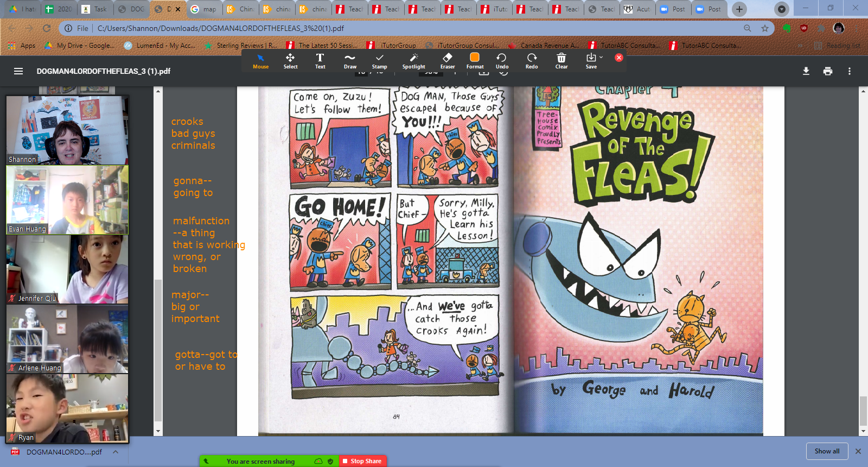Save the annotations
The height and width of the screenshot is (467, 868).
[x=591, y=61]
